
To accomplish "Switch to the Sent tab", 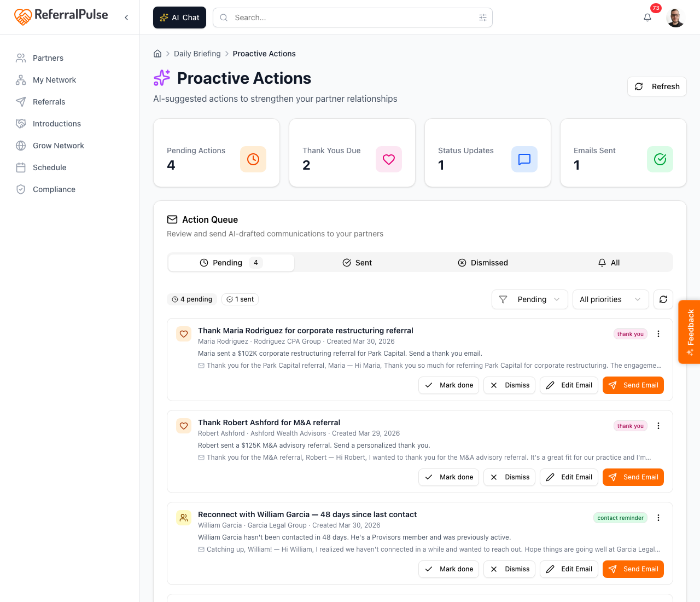I will (357, 263).
